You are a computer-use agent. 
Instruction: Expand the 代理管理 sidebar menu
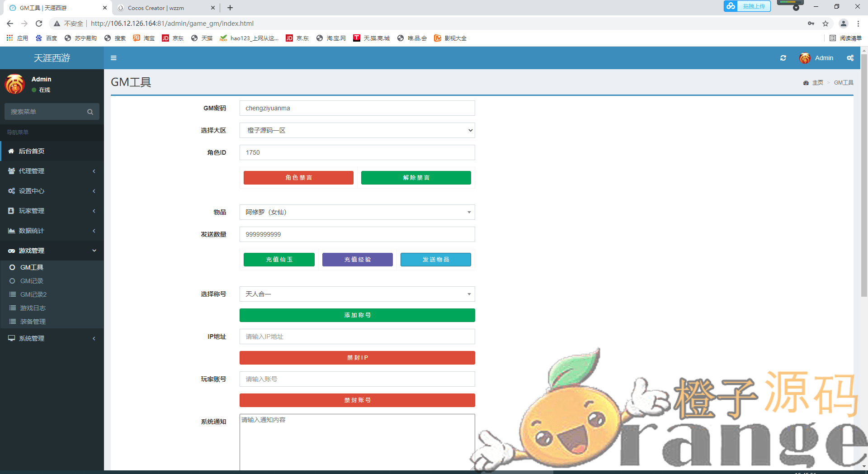[x=52, y=171]
